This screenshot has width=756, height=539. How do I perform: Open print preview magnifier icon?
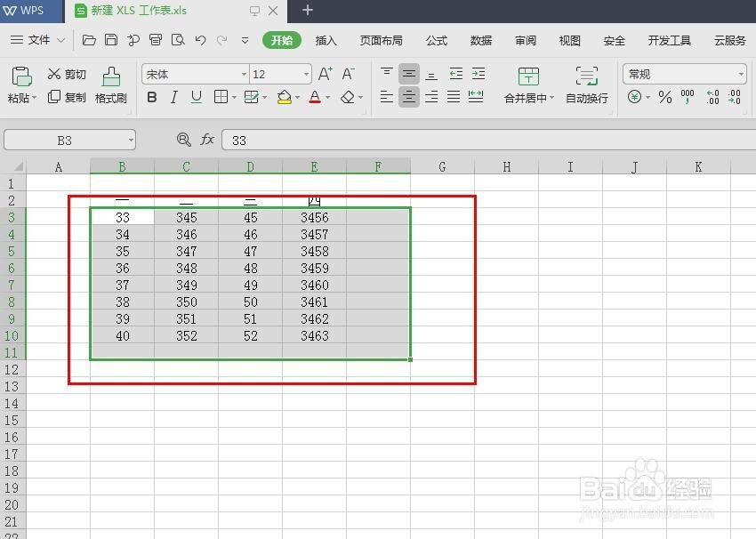178,40
